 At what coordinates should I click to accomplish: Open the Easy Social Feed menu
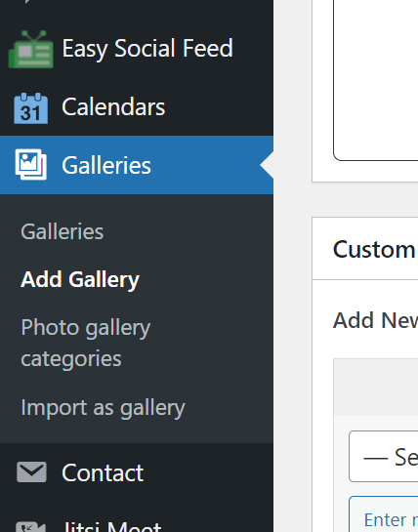(x=147, y=49)
